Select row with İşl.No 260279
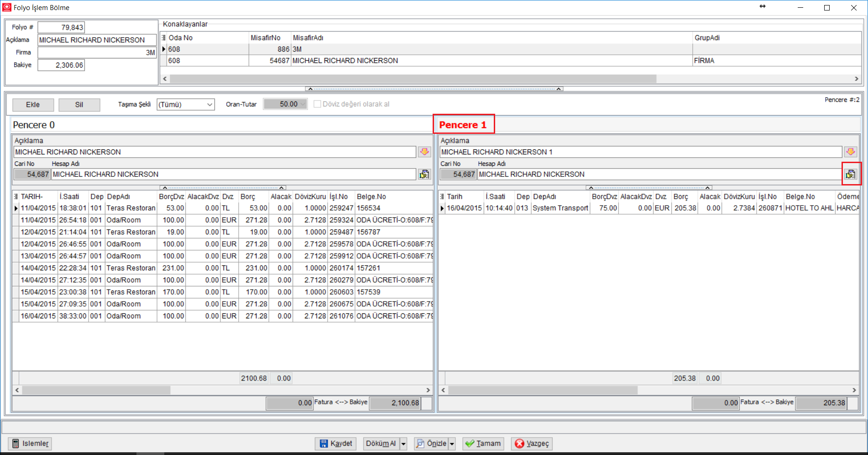This screenshot has height=455, width=868. point(223,280)
